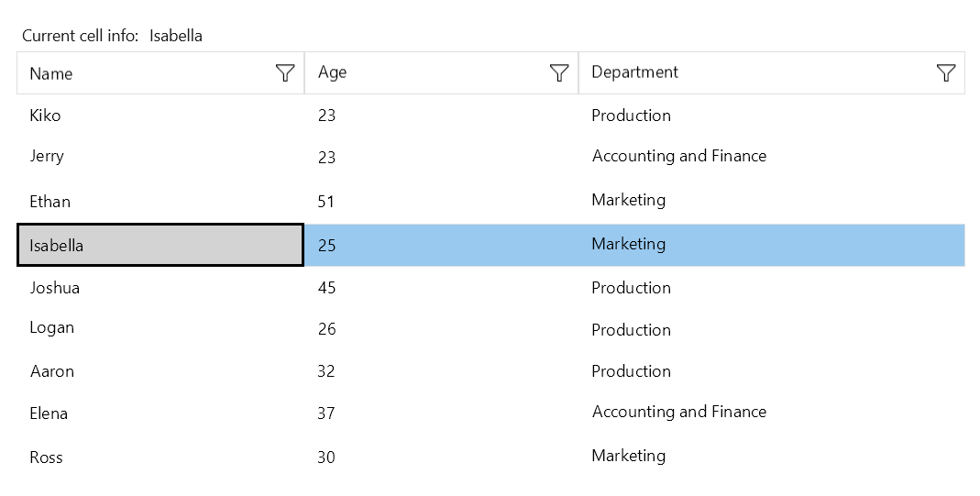
Task: Click Ethan's age cell showing 51
Action: point(326,202)
